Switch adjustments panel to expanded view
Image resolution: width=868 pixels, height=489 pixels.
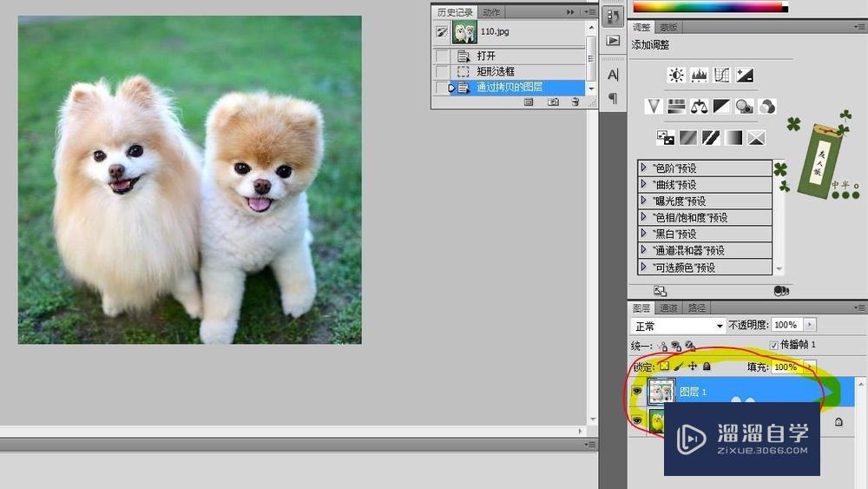[x=660, y=291]
